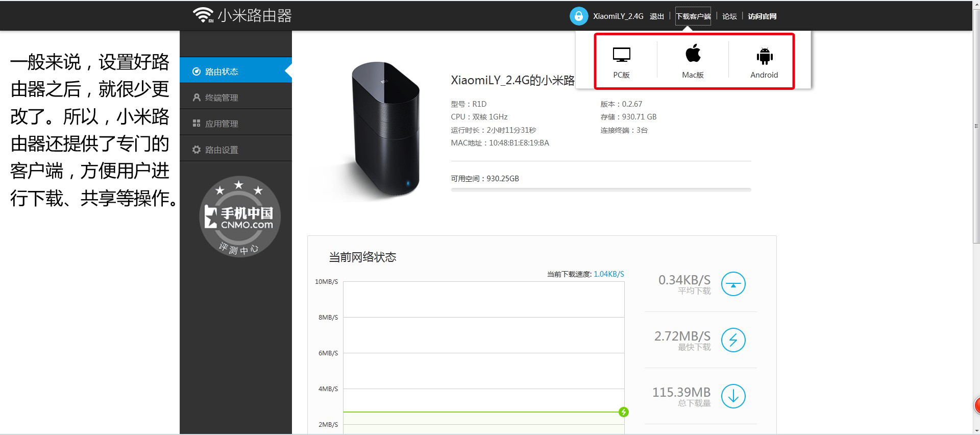This screenshot has width=980, height=435.
Task: Click the 小米路由器 Wi-Fi logo icon
Action: (x=203, y=15)
